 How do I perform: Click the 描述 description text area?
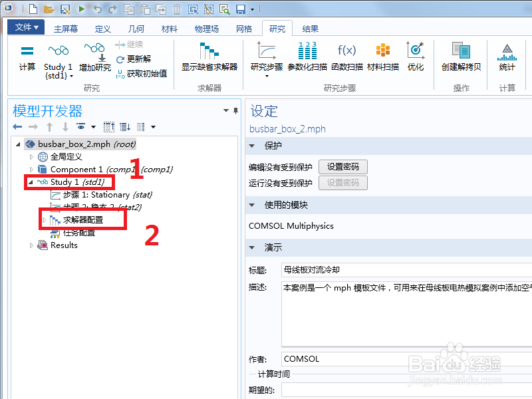[x=406, y=314]
